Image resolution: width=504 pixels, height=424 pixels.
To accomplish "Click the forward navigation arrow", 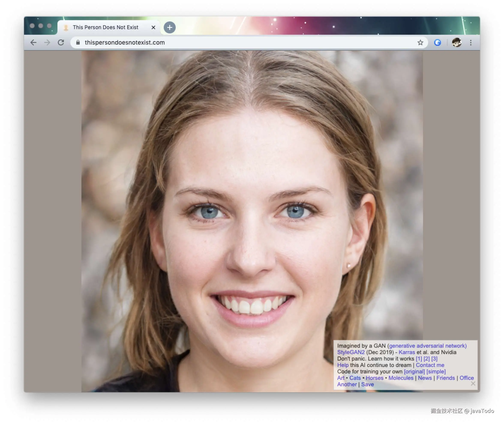I will click(x=47, y=42).
